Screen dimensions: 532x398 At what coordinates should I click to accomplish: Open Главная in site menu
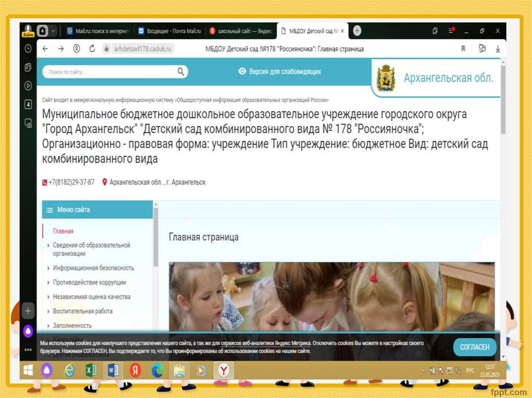point(63,231)
